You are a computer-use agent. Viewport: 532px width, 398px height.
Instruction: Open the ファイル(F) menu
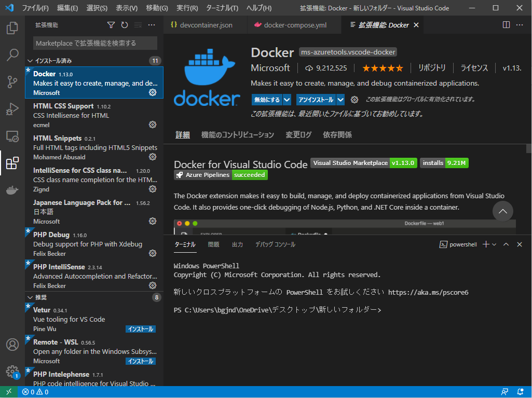click(x=35, y=8)
